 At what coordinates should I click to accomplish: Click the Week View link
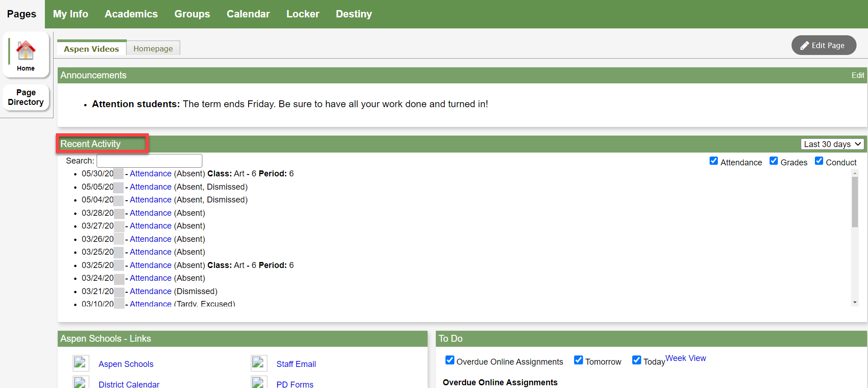tap(685, 358)
